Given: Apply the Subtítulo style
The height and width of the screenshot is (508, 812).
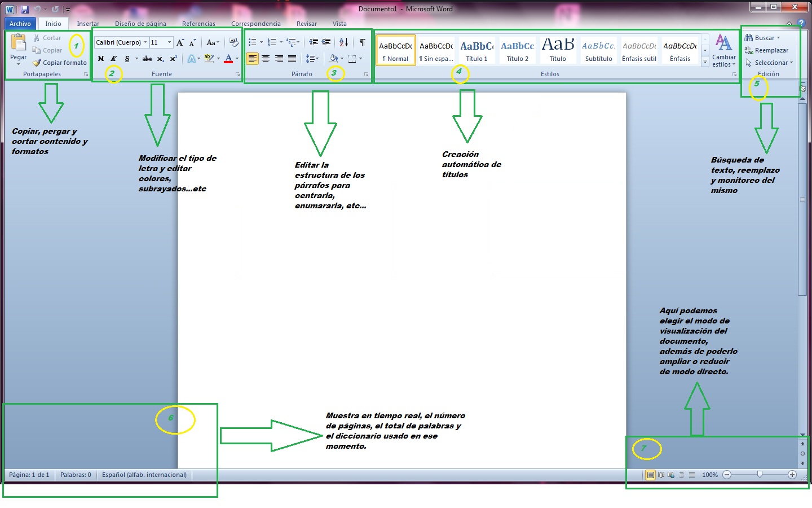Looking at the screenshot, I should coord(599,50).
